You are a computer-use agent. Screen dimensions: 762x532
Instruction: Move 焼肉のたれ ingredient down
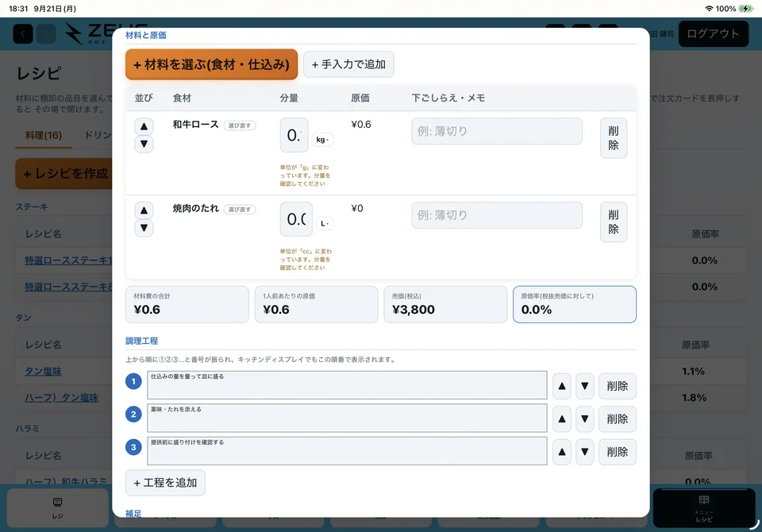144,228
